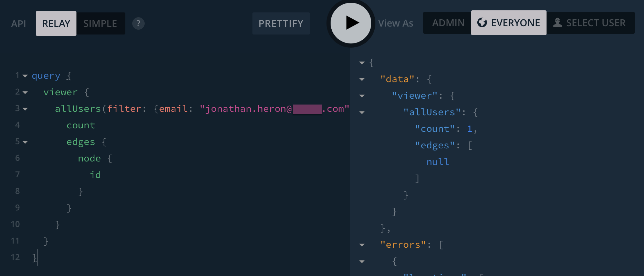Run the query with the play button
The image size is (644, 276).
351,23
